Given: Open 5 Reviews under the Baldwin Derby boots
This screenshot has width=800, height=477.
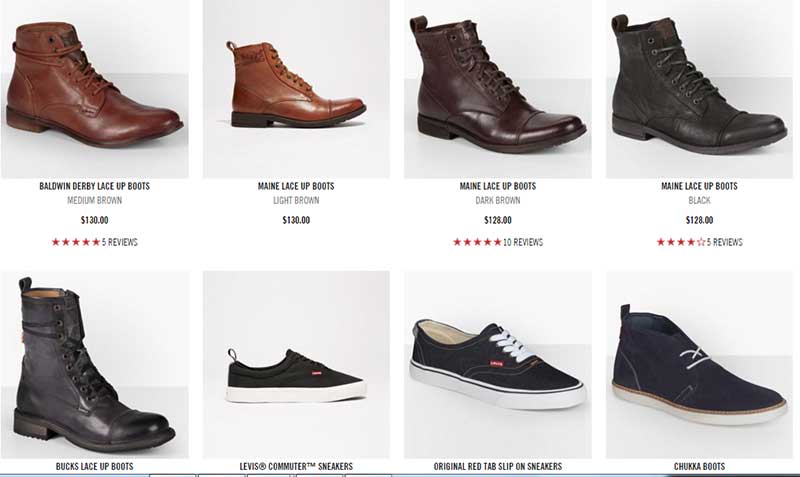Looking at the screenshot, I should 120,242.
